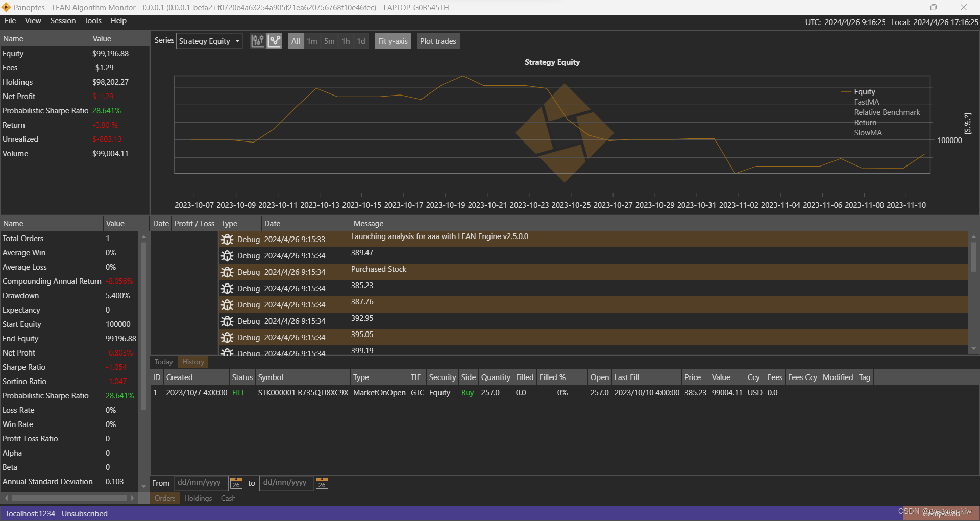Click the bug icon beside message 392.95

227,321
